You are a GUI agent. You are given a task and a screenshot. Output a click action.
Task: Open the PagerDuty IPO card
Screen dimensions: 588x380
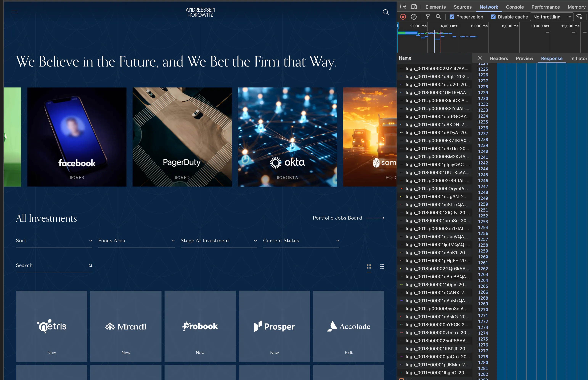click(182, 137)
